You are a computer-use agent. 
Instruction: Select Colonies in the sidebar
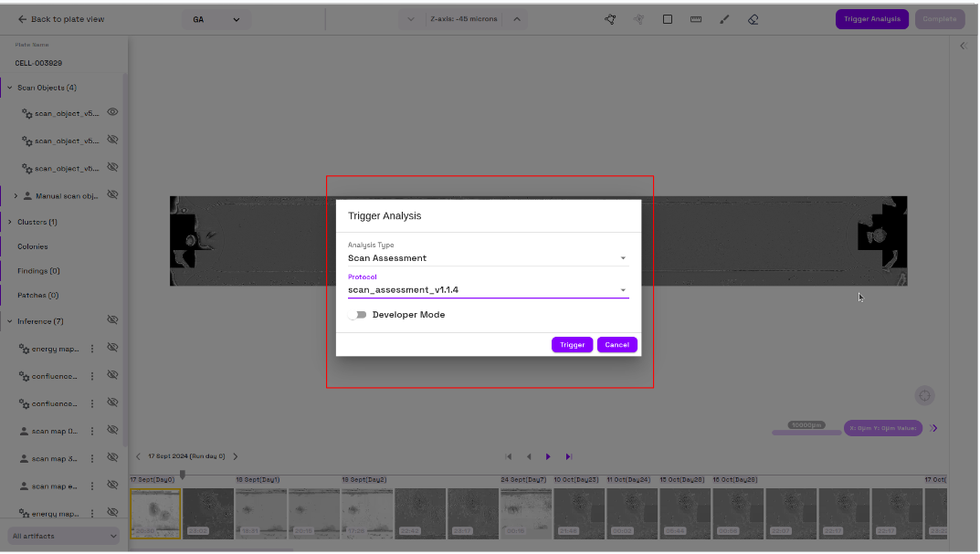[x=33, y=246]
